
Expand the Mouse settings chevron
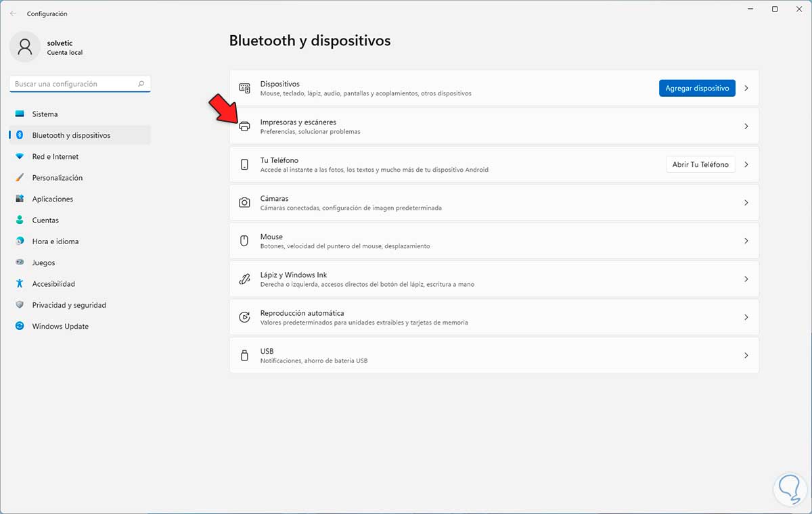pos(746,241)
